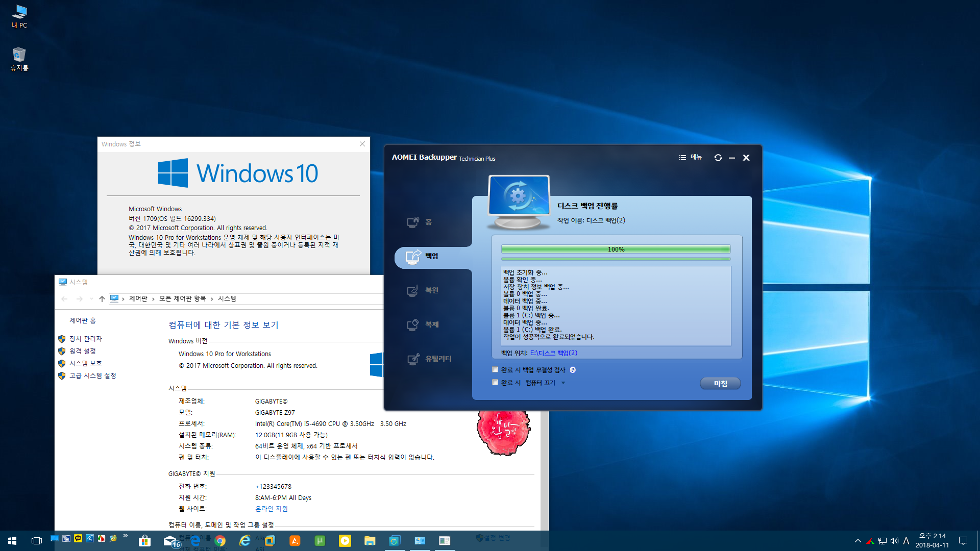Screen dimensions: 980x551
Task: Open File Explorer from taskbar
Action: click(x=370, y=540)
